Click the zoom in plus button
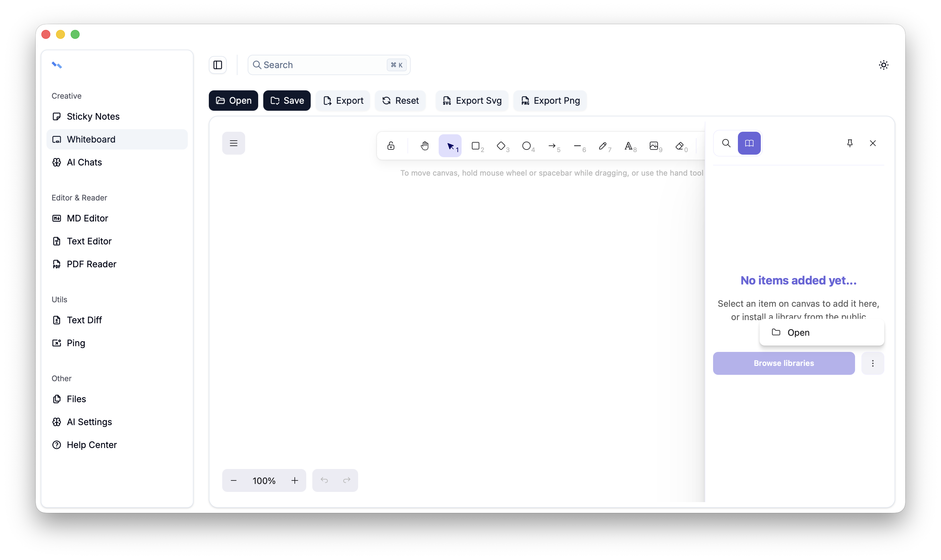Screen dimensions: 941x560 295,480
